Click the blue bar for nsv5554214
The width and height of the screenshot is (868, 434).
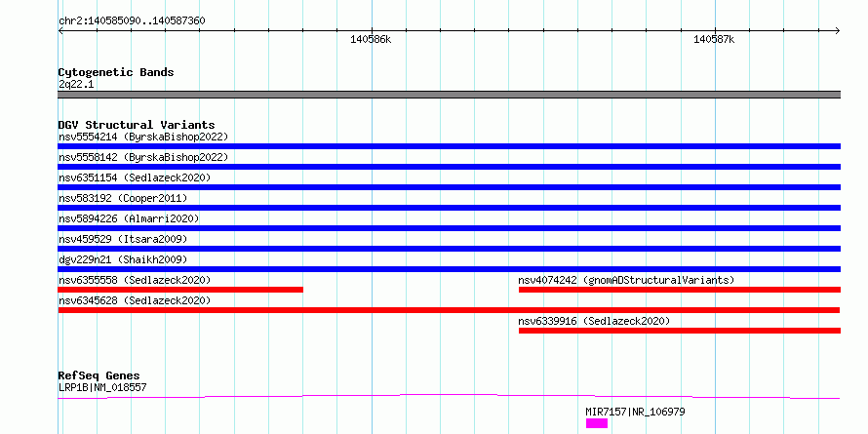tap(449, 146)
